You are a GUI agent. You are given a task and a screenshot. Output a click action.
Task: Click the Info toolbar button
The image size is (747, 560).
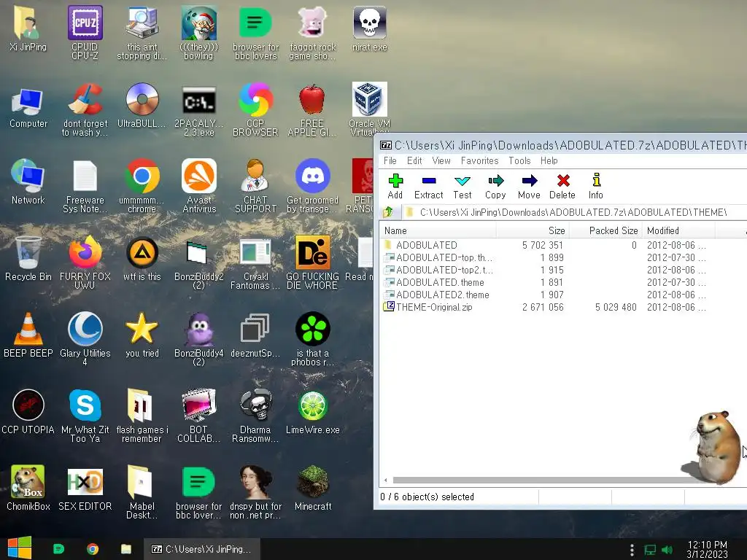point(595,186)
